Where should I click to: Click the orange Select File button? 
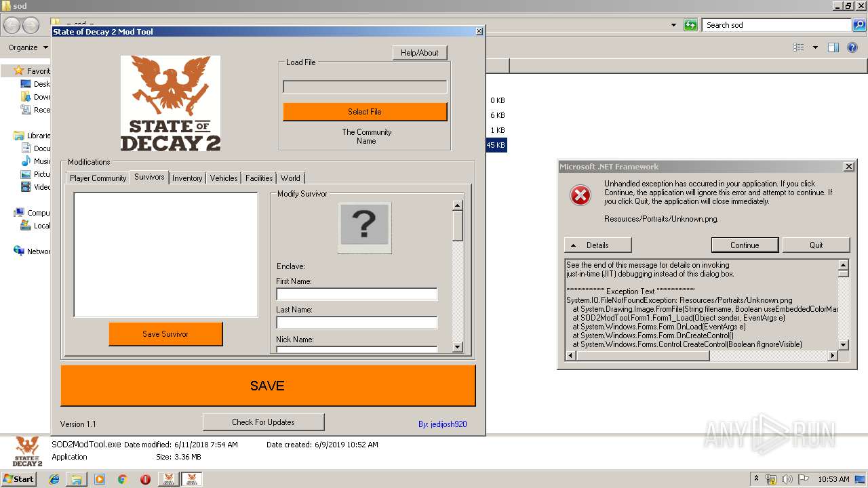point(365,112)
